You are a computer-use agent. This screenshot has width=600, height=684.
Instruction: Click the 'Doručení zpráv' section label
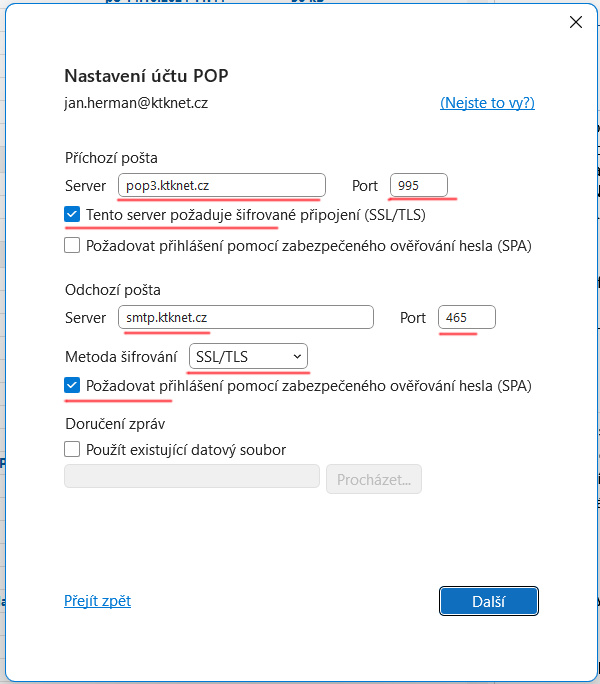tap(113, 422)
